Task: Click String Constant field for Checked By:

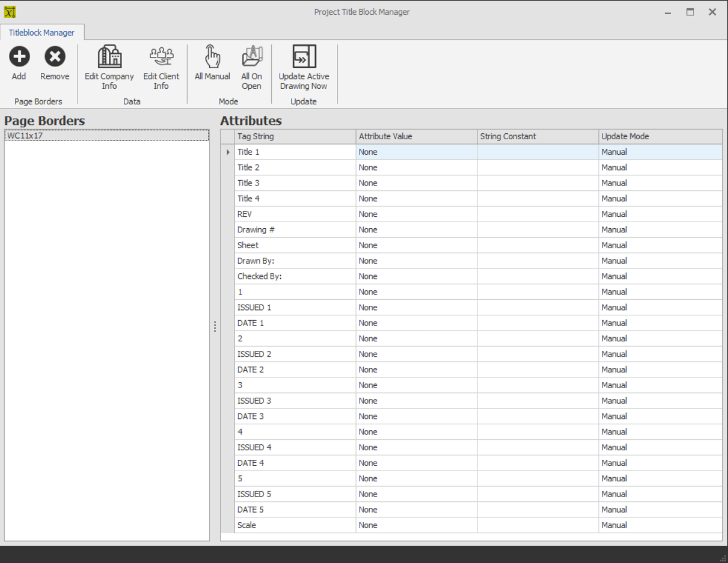Action: click(538, 276)
